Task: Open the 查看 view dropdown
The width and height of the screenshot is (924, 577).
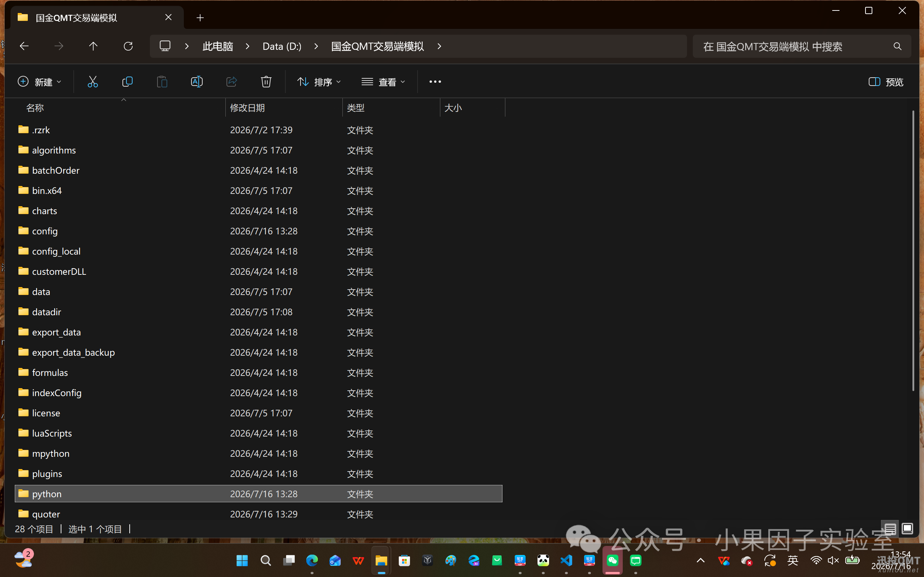Action: 383,82
